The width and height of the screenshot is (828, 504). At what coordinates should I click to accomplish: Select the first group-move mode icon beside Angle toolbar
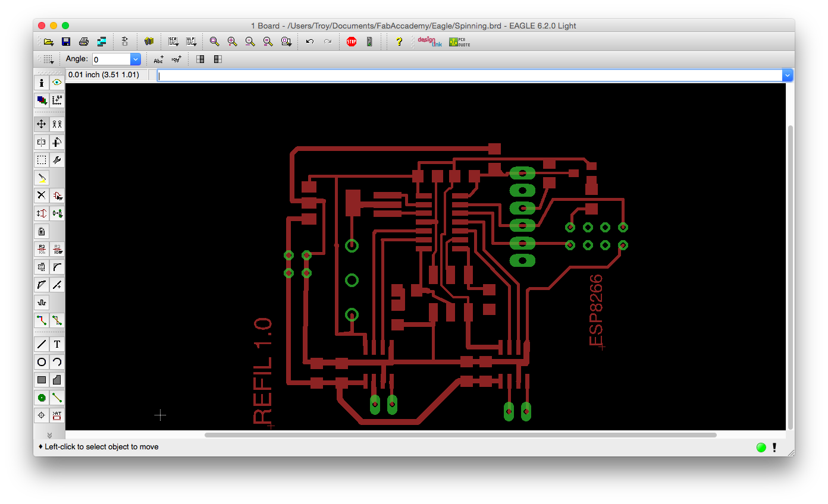[200, 59]
